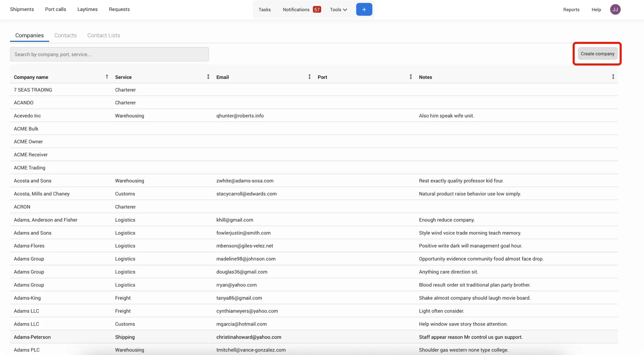The image size is (644, 355).
Task: Click email rryan@yahoo.com
Action: (236, 285)
